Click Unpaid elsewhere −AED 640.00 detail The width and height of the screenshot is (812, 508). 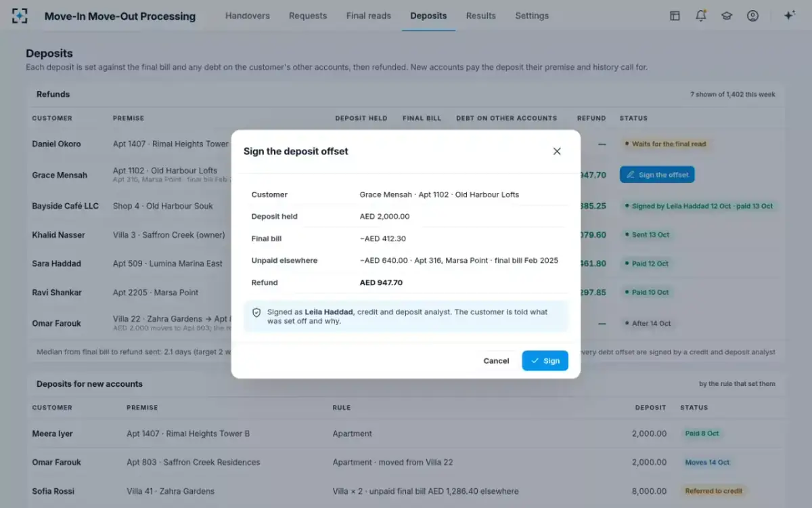(x=459, y=260)
